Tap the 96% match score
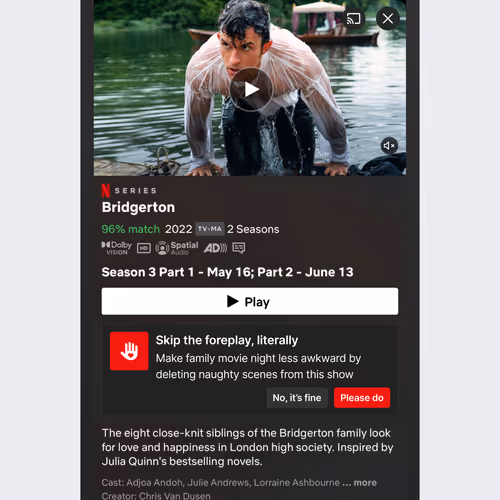The width and height of the screenshot is (500, 500). (131, 229)
